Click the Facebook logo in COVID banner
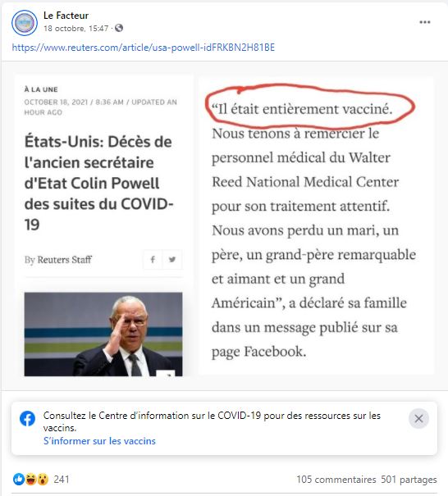This screenshot has height=496, width=448. pyautogui.click(x=28, y=418)
